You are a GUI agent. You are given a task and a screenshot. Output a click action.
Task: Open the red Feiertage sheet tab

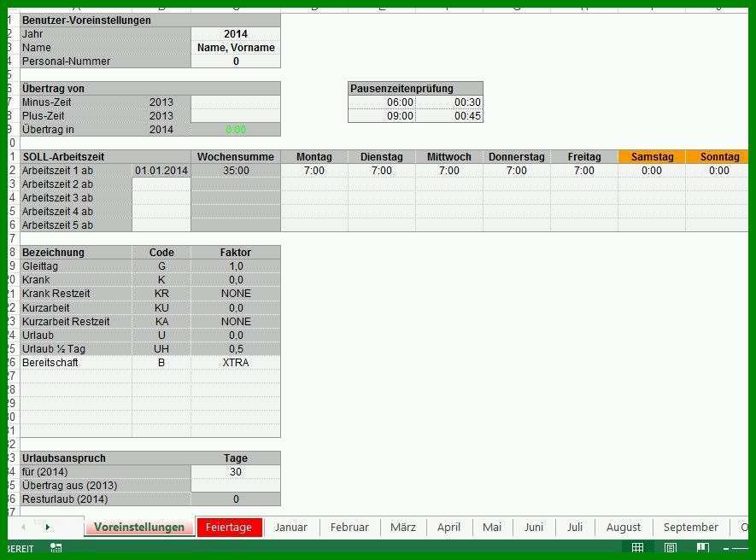coord(229,528)
